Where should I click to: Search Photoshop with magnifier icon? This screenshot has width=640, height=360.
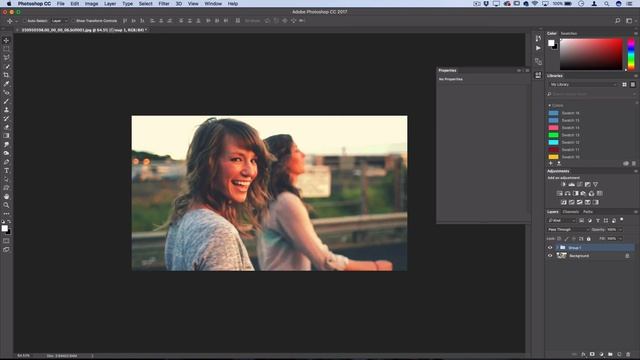pyautogui.click(x=618, y=21)
